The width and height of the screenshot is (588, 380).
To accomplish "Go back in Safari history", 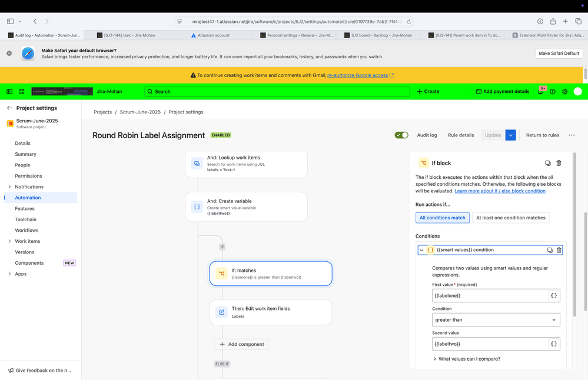I will 35,21.
